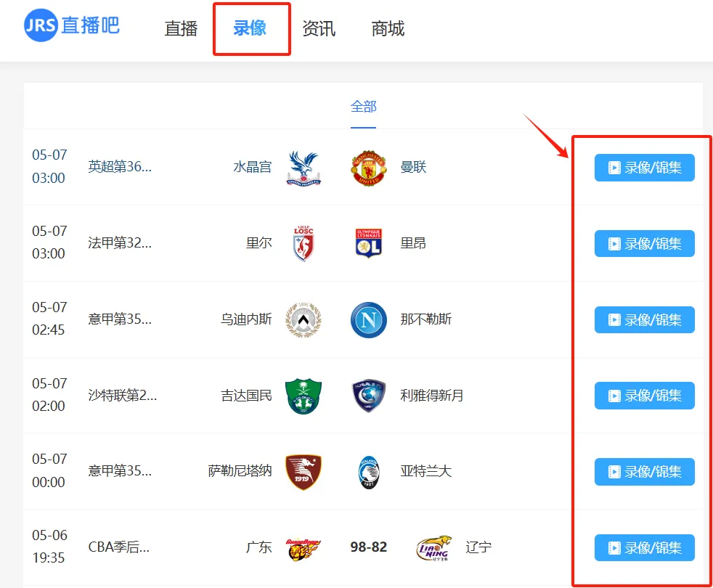Click the 意甲第35... link in 萨勒尼塔纳 row
The image size is (713, 588).
[x=120, y=470]
